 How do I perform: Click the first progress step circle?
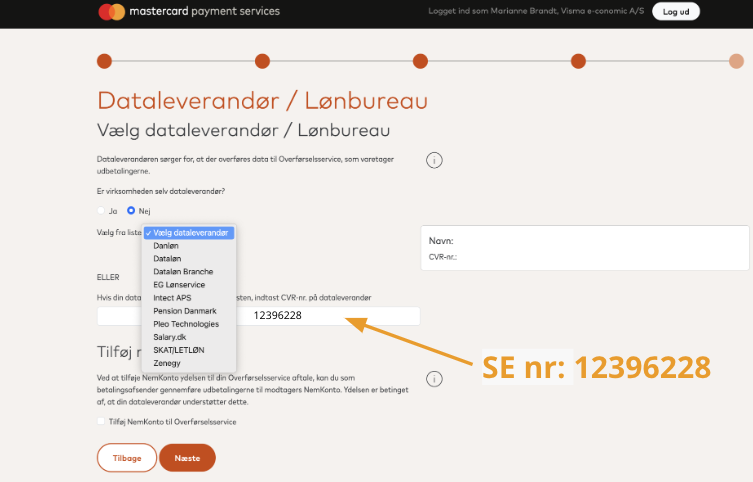(104, 61)
